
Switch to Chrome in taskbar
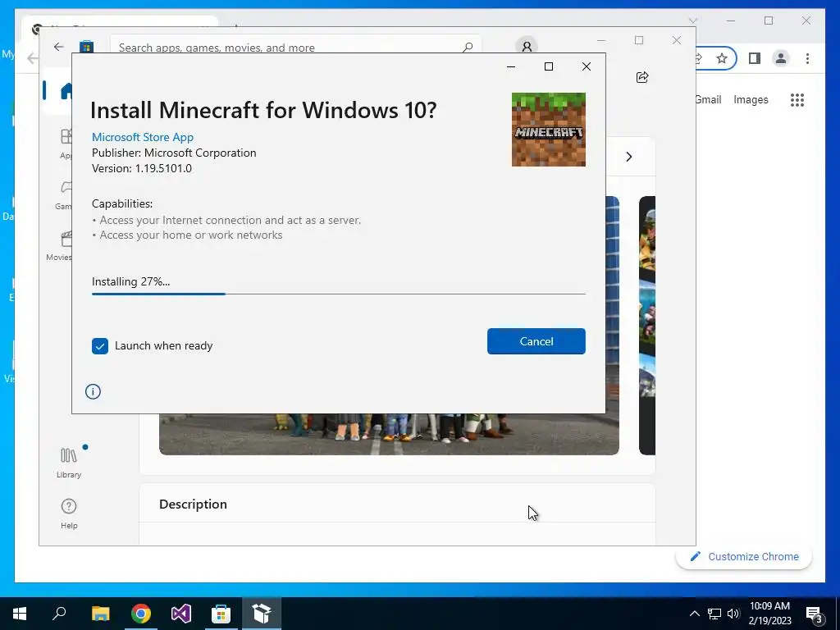[141, 614]
